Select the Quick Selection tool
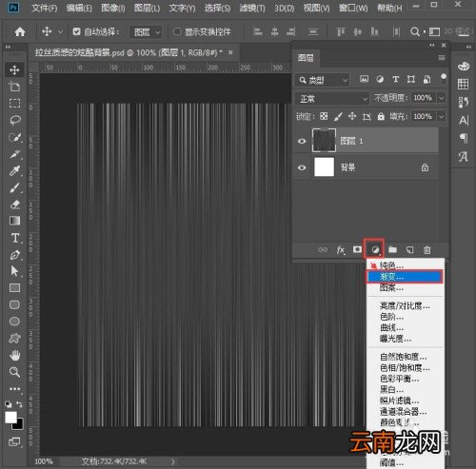 click(x=14, y=137)
